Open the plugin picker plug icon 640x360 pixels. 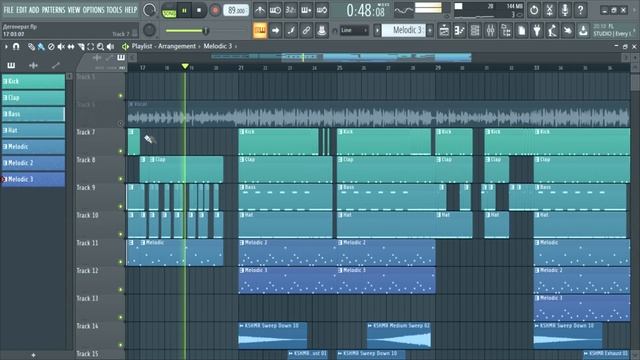(x=537, y=31)
